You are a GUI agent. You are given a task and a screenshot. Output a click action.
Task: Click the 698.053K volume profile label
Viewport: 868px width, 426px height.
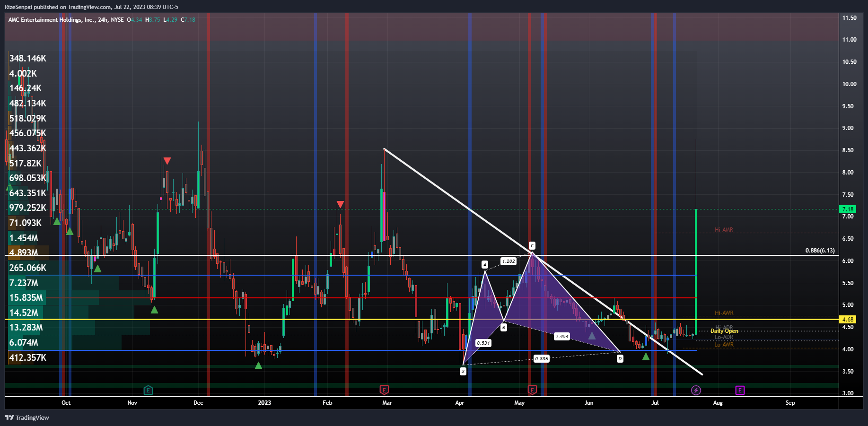[x=28, y=178]
